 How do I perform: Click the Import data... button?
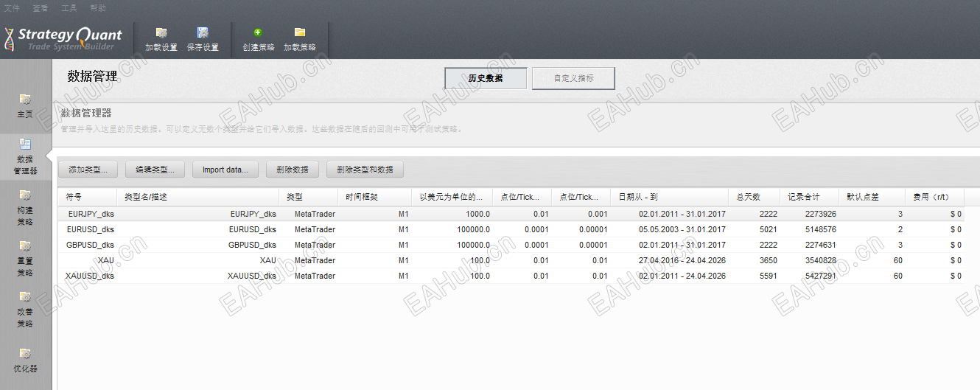click(x=225, y=170)
